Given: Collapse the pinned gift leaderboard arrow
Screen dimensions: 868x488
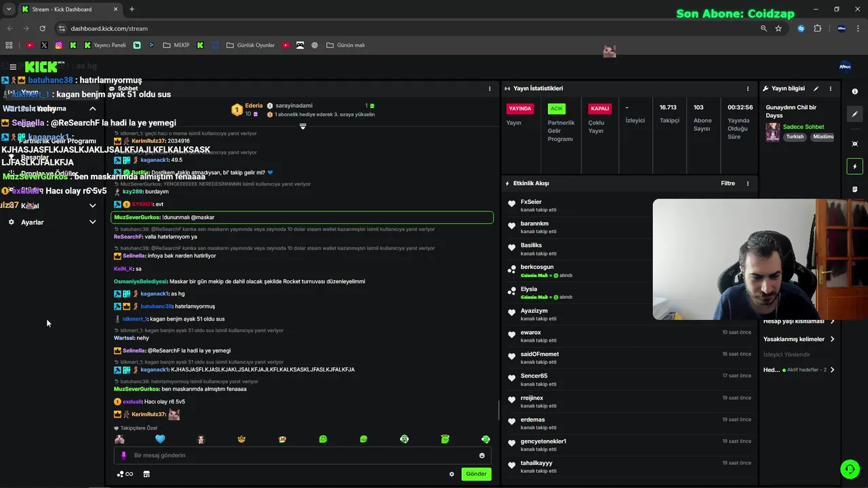Looking at the screenshot, I should point(302,126).
